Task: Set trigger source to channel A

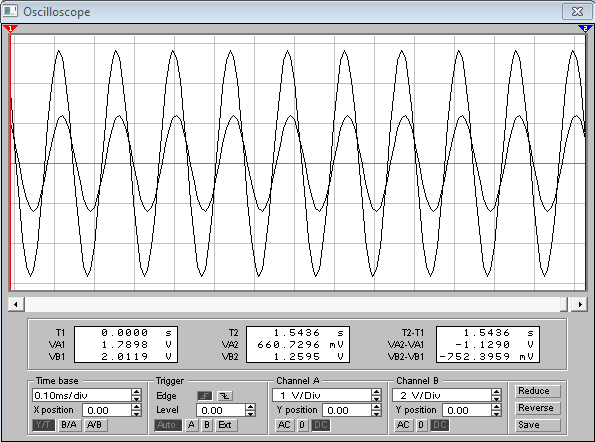Action: [191, 425]
